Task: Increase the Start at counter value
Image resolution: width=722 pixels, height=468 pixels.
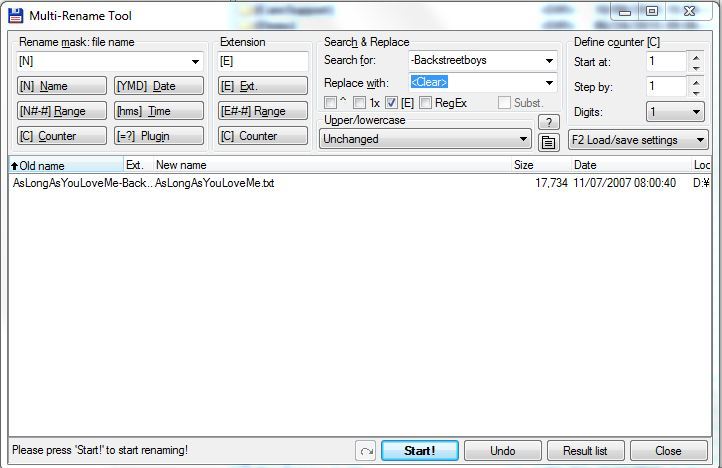Action: pos(696,56)
